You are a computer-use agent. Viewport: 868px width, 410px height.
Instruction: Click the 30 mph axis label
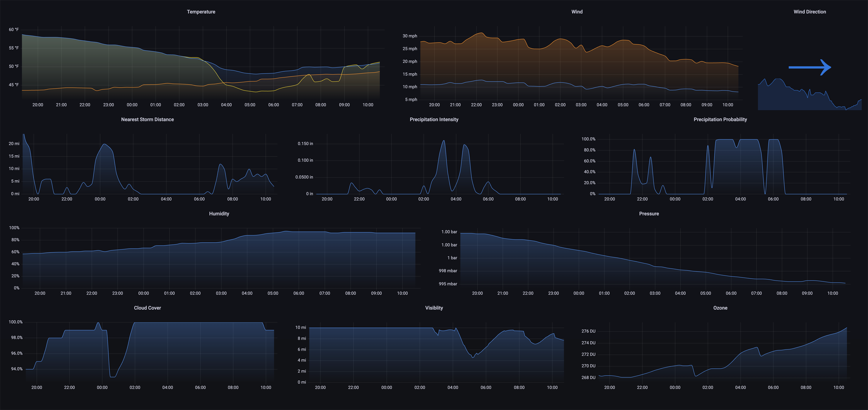(410, 36)
